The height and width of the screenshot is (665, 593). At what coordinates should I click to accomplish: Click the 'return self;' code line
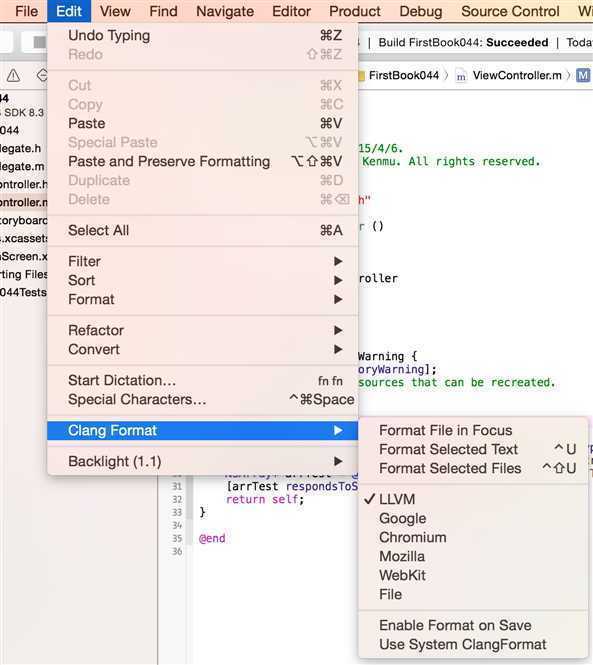pyautogui.click(x=265, y=500)
